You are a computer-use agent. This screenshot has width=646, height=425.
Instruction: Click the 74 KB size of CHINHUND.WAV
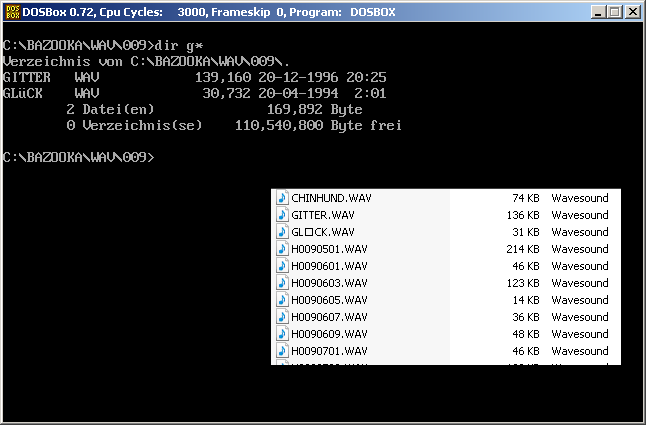pos(526,198)
